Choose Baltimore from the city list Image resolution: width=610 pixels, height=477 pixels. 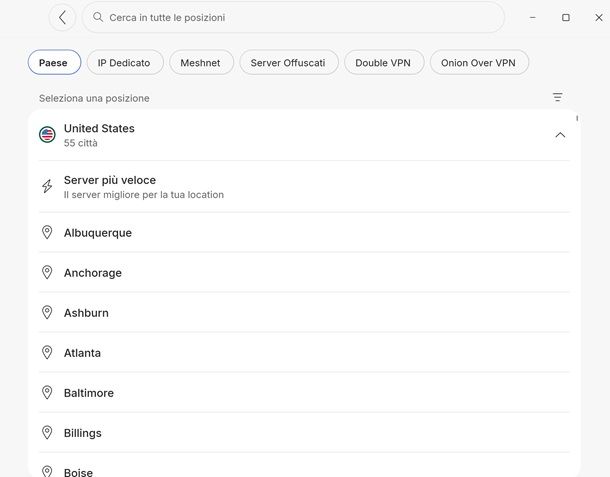coord(89,393)
